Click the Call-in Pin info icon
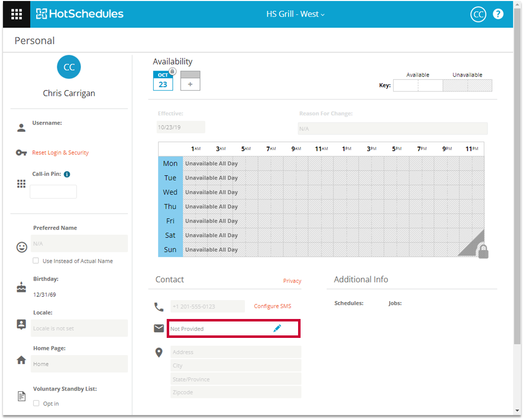This screenshot has width=524, height=420. 67,174
